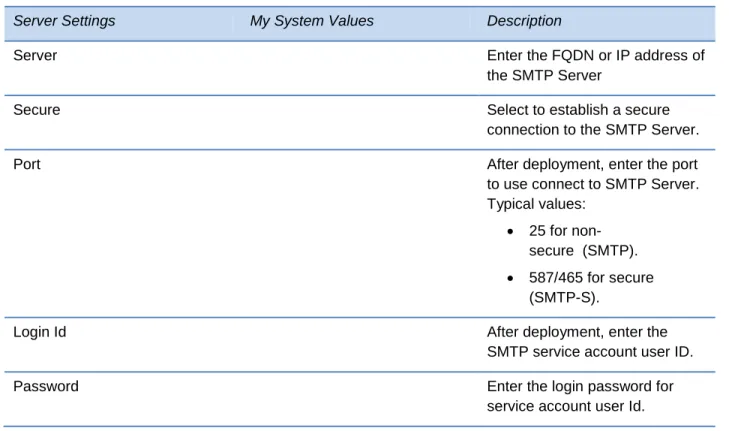Select the 'Port' row label
This screenshot has height=431, width=729.
tap(27, 164)
